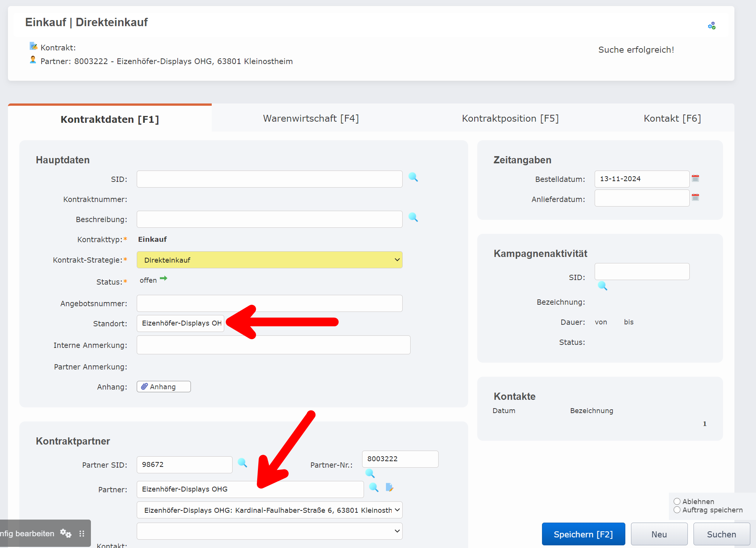The height and width of the screenshot is (548, 756).
Task: Open the Partner-Nr. lookup magnifier
Action: point(370,473)
